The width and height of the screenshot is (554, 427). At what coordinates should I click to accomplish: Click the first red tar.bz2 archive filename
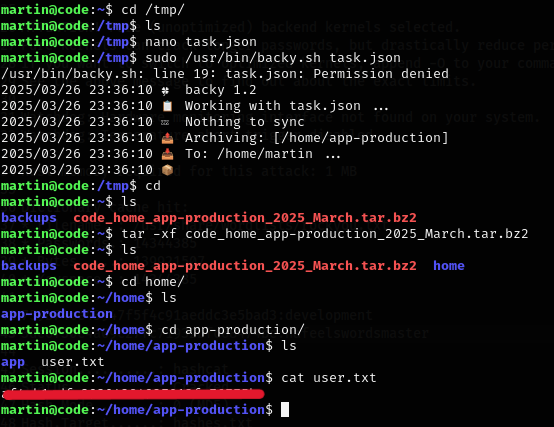pyautogui.click(x=245, y=218)
